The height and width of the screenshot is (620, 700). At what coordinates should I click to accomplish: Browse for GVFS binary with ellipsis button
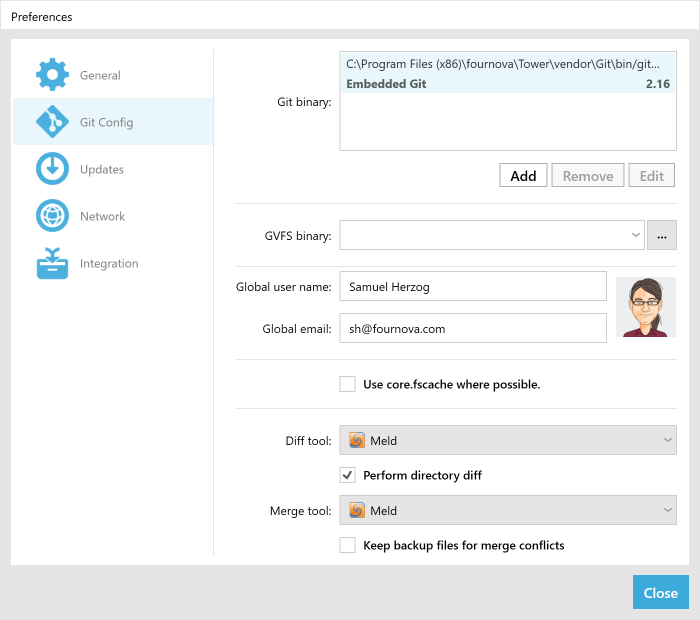click(662, 235)
